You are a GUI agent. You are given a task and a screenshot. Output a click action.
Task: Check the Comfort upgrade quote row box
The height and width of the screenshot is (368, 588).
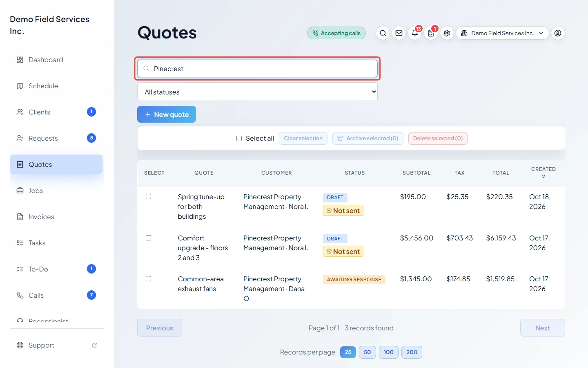tap(149, 238)
